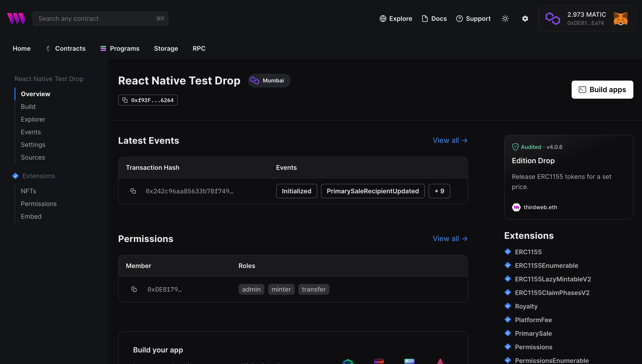Expand the ERC1155 extension entry
This screenshot has height=364, width=642.
[528, 252]
